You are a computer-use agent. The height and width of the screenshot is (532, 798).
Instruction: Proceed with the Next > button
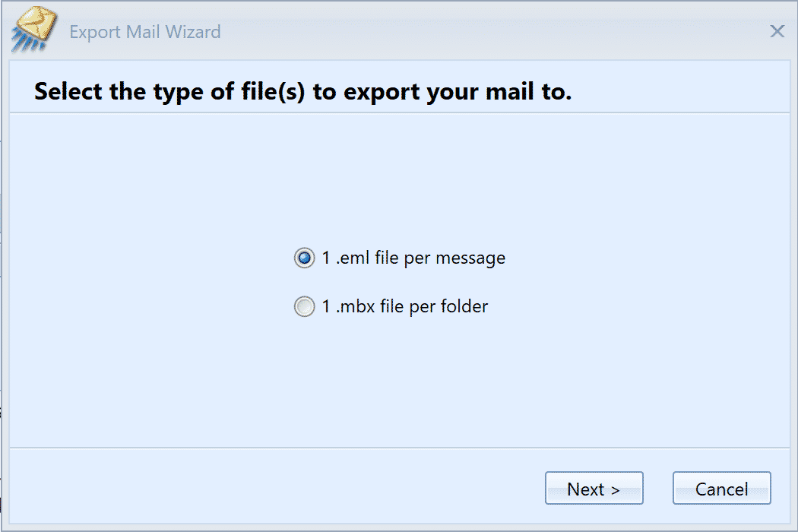tap(594, 488)
